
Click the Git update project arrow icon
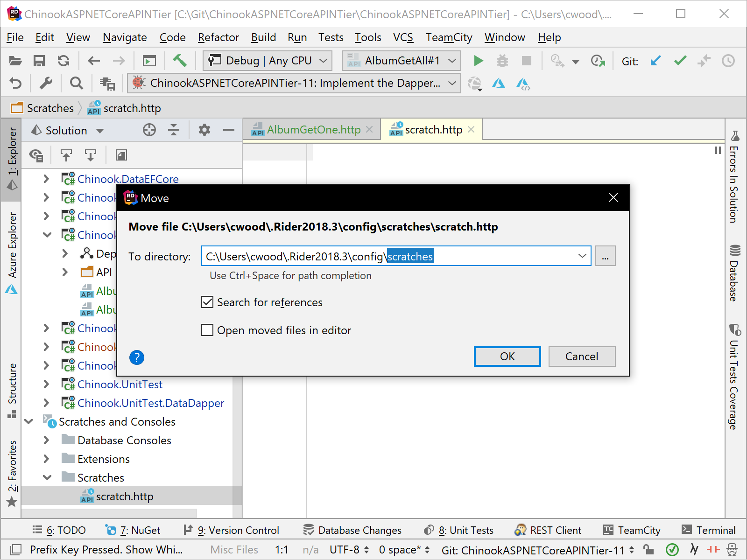coord(655,61)
